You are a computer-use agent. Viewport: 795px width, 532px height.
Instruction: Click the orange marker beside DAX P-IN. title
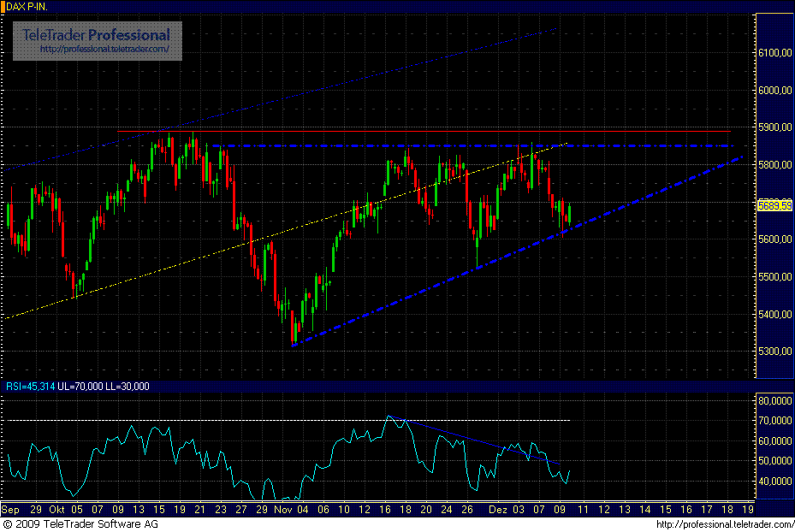point(3,7)
